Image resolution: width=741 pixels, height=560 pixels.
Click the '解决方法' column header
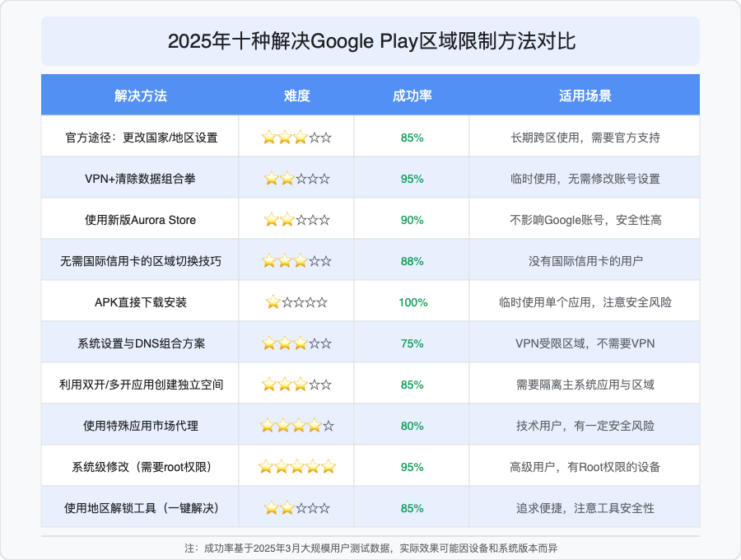(140, 96)
